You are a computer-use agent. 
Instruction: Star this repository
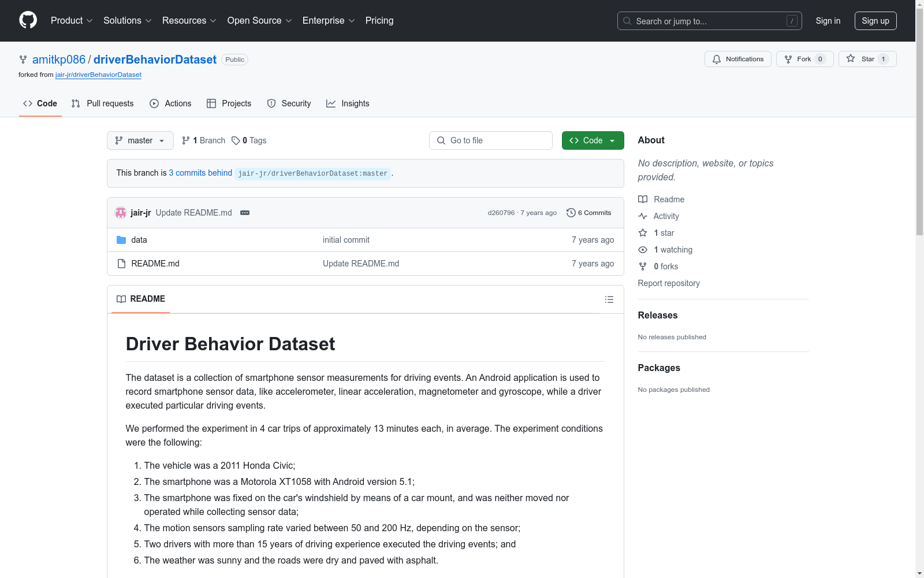point(867,59)
